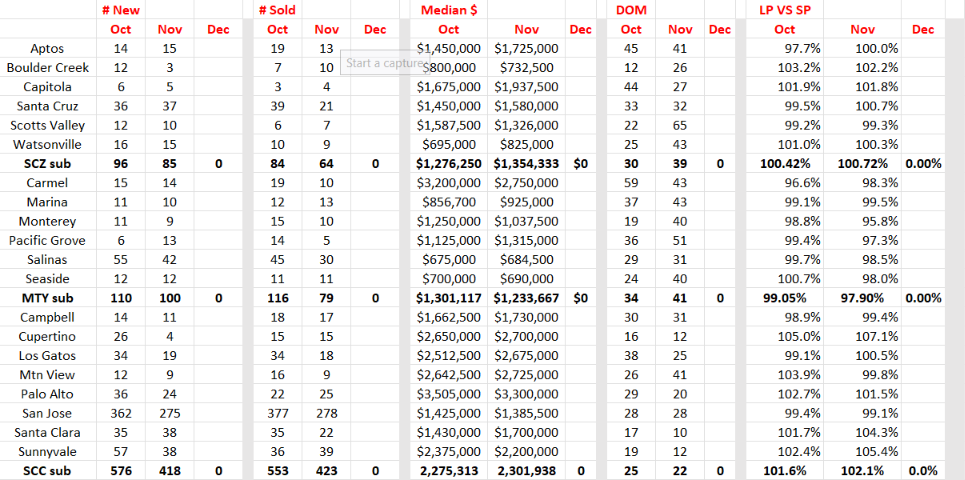
Task: Click the Nov header under # Sold
Action: (327, 29)
